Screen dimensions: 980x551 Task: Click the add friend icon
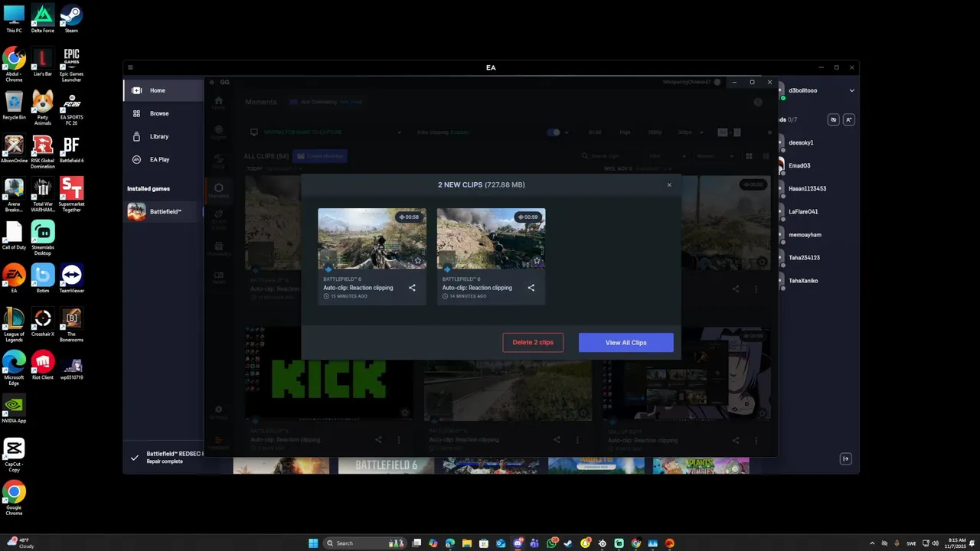848,119
